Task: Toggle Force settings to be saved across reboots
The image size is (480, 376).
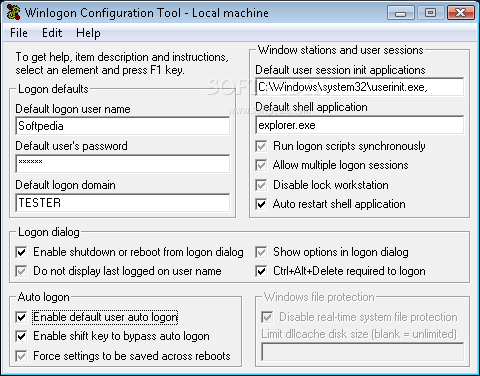Action: tap(21, 356)
